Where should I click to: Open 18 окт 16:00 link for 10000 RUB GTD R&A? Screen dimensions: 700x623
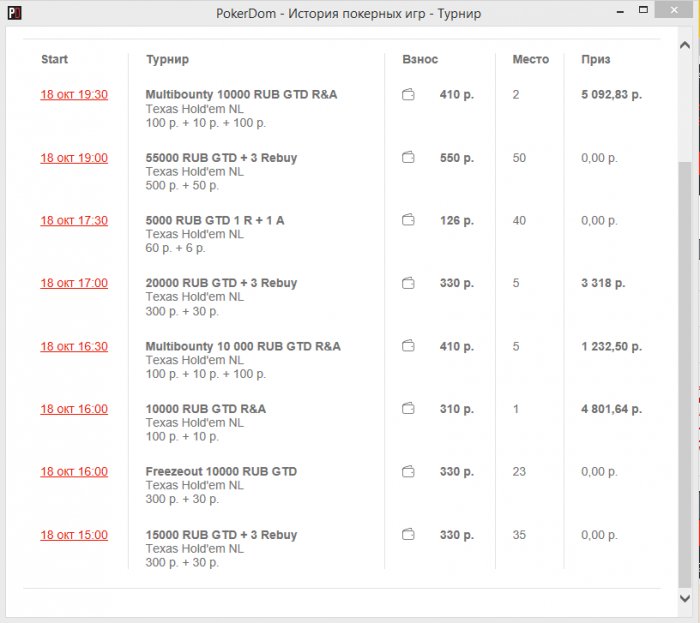point(74,409)
